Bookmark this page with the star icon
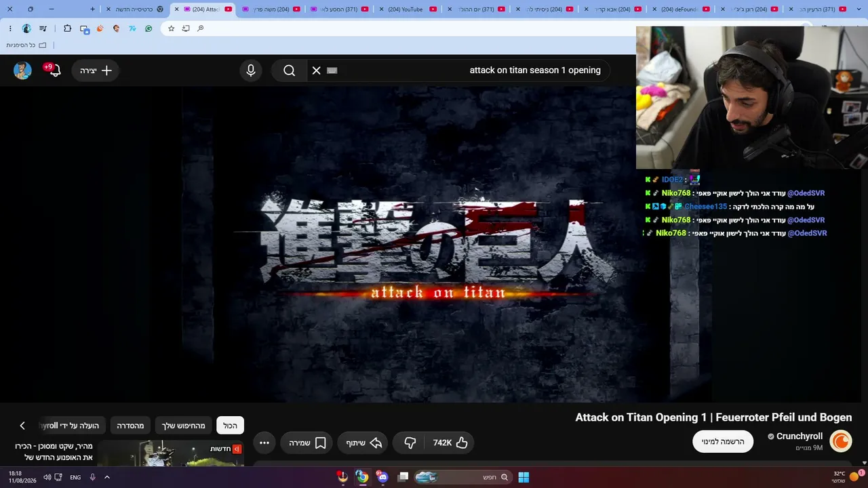This screenshot has width=868, height=488. (171, 28)
